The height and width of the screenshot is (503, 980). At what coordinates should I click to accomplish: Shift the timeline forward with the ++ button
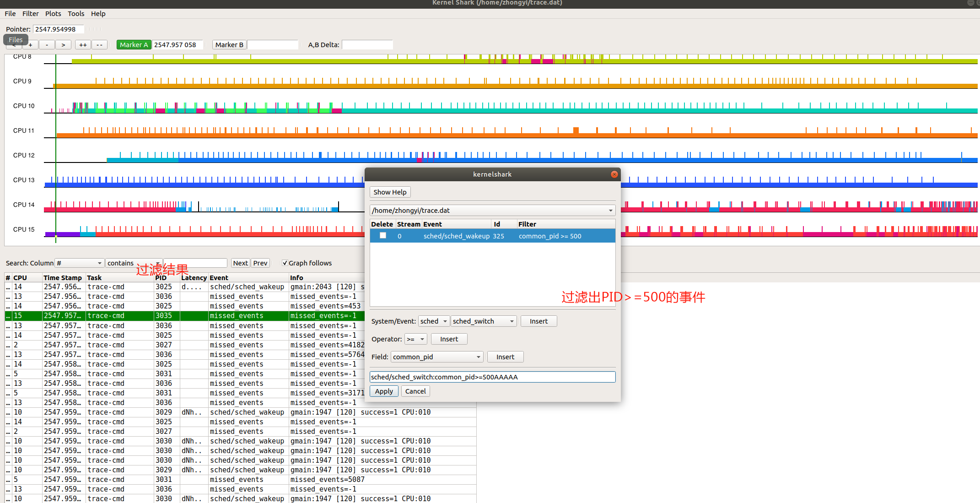pos(82,44)
